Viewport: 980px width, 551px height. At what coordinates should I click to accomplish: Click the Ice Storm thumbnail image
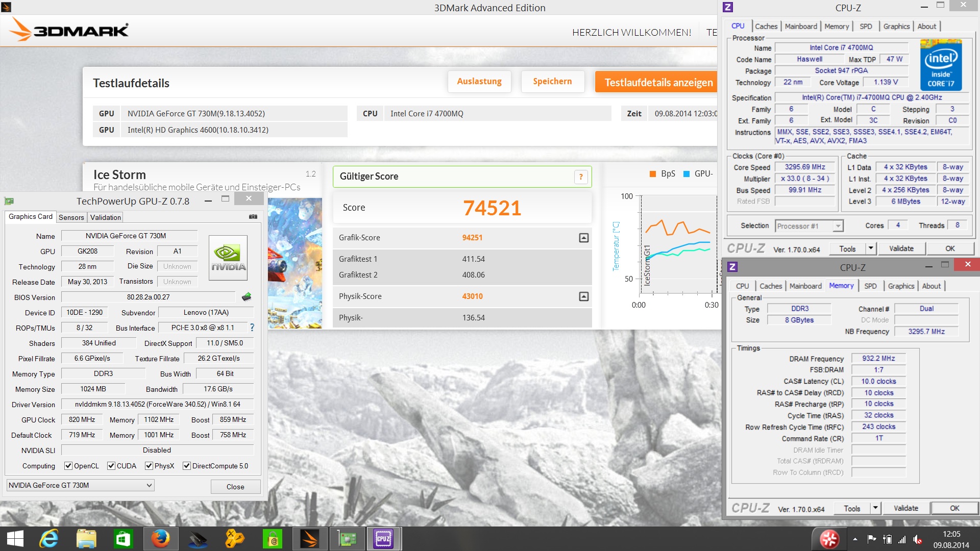click(x=295, y=263)
